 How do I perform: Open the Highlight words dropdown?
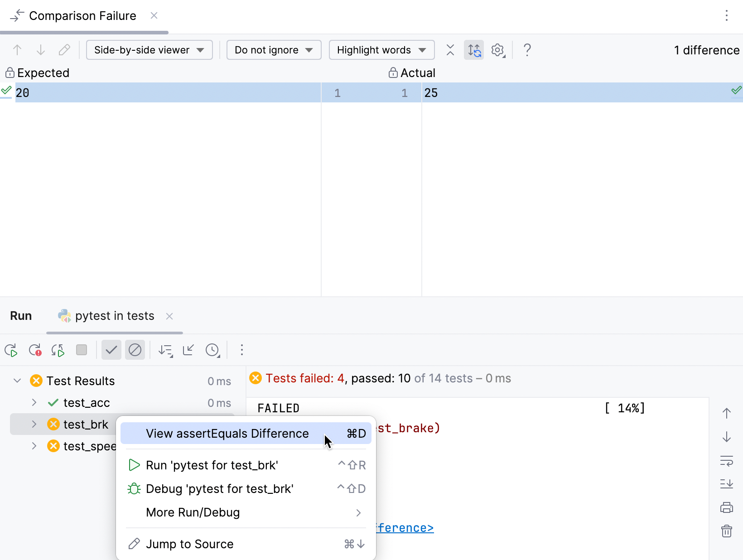coord(381,50)
